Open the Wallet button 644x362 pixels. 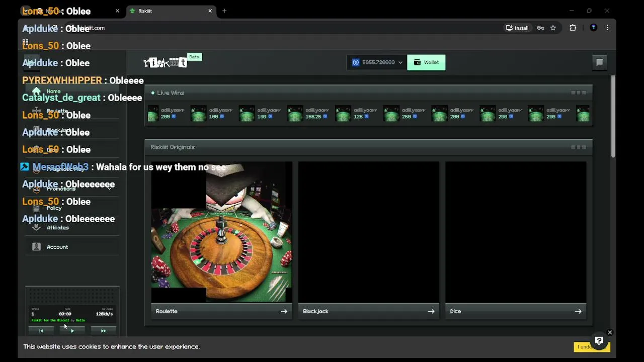[426, 62]
